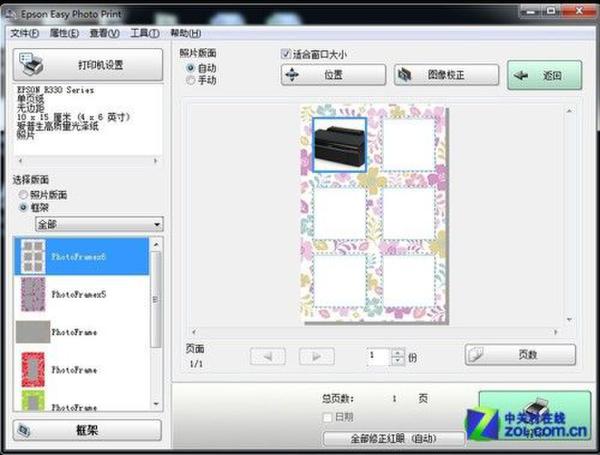The image size is (600, 455).
Task: Go to next page arrow button
Action: (316, 357)
